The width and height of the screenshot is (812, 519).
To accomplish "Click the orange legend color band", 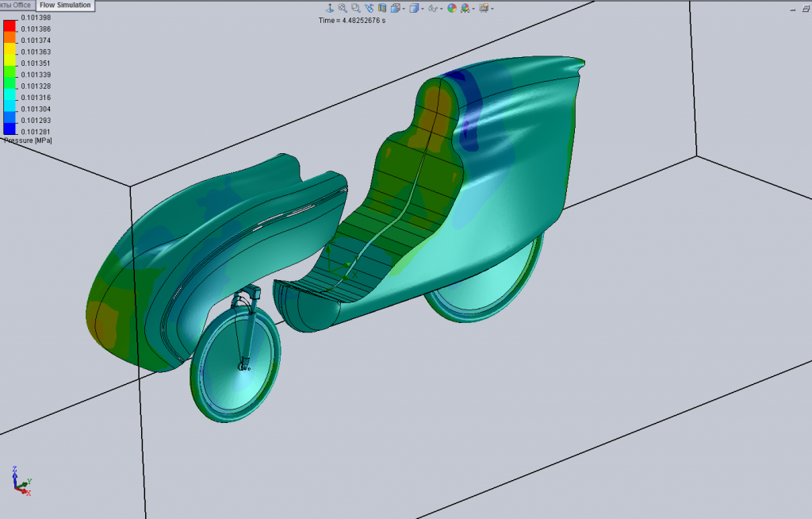I will coord(10,38).
